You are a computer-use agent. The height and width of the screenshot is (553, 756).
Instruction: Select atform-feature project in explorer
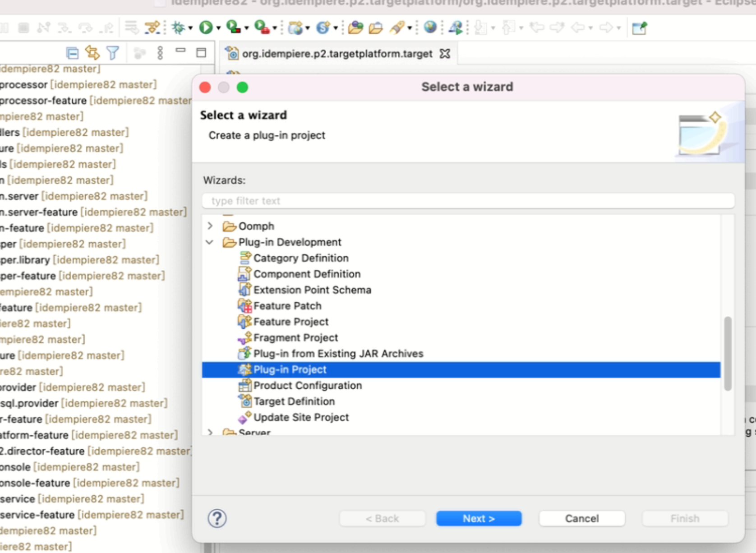[89, 435]
